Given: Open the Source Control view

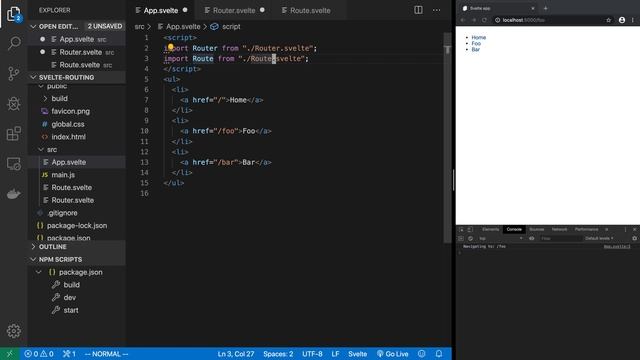Looking at the screenshot, I should [14, 73].
